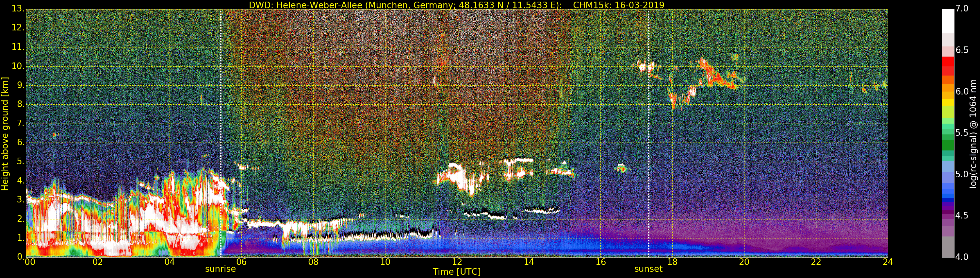The width and height of the screenshot is (980, 278).
Task: Click the colorbar tick label '6.5'
Action: pyautogui.click(x=962, y=50)
